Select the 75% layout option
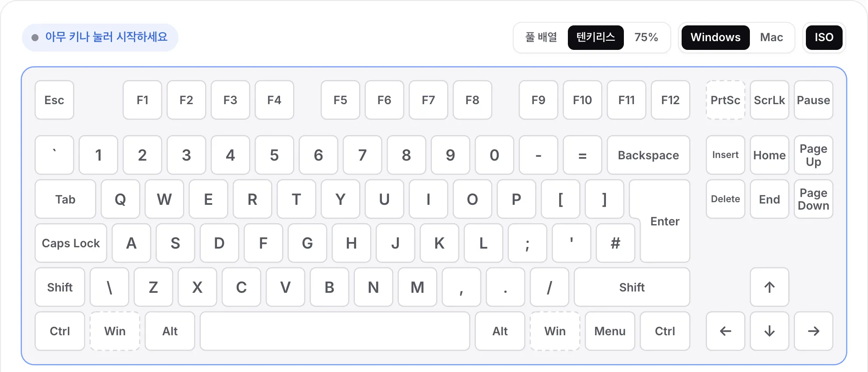 point(646,37)
